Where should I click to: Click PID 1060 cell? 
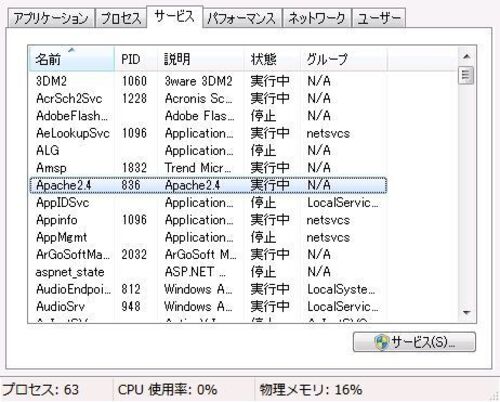coord(134,81)
